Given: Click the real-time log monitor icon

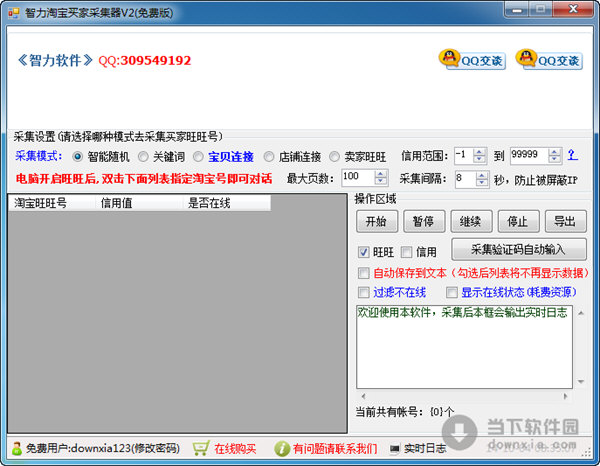Looking at the screenshot, I should click(395, 448).
